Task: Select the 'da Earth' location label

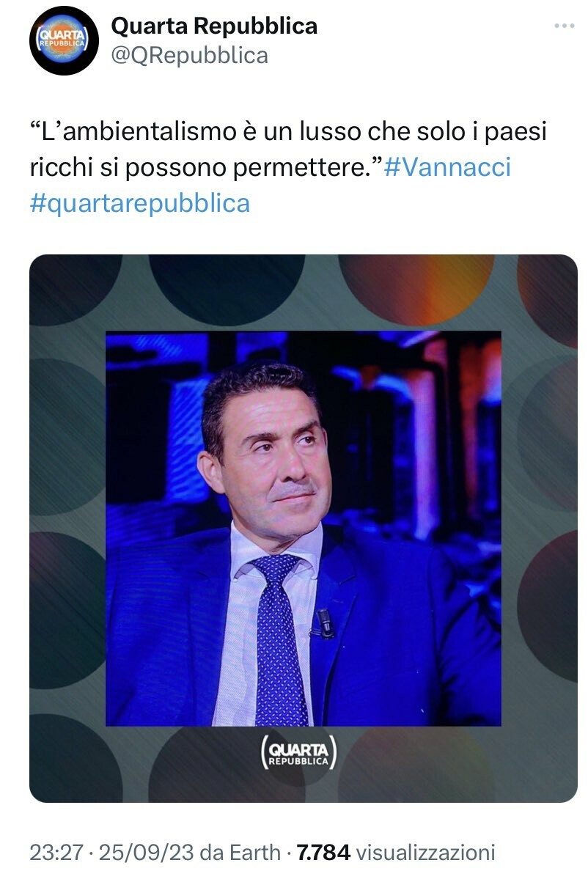Action: click(240, 852)
